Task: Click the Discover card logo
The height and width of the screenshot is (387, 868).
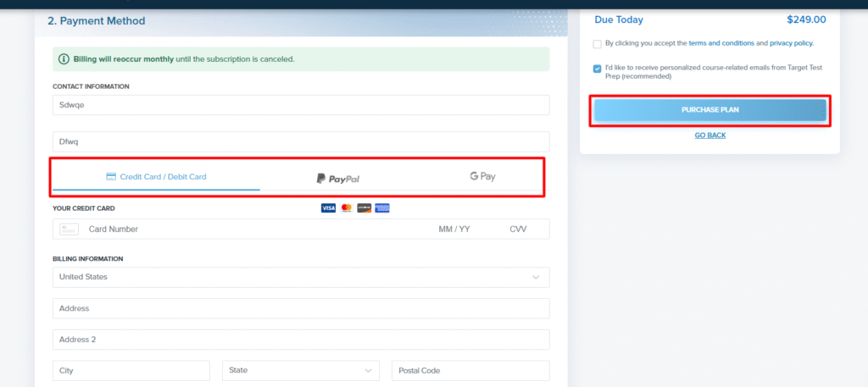Action: coord(364,207)
